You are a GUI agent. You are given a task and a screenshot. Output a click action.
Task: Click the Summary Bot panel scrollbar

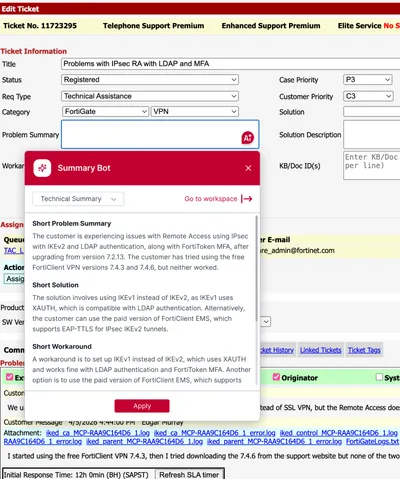256,269
